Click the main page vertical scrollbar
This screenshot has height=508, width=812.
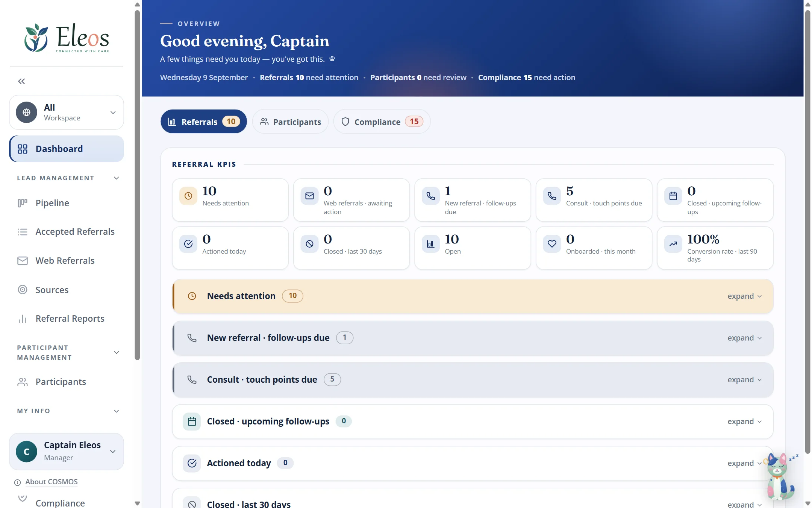click(x=807, y=231)
